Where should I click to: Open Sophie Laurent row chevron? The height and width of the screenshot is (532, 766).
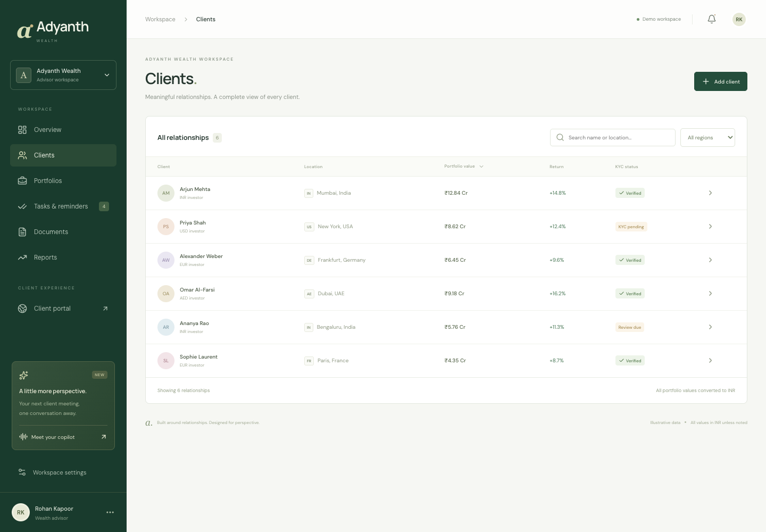710,361
